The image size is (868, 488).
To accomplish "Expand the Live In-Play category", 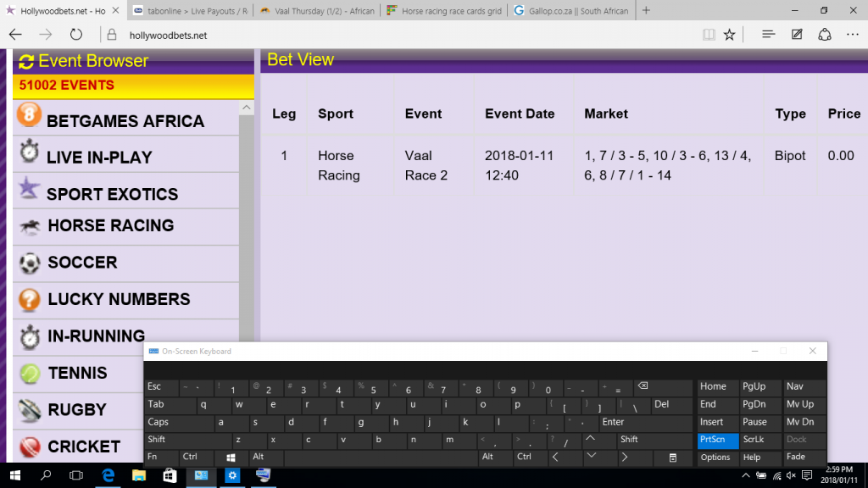I will coord(99,158).
